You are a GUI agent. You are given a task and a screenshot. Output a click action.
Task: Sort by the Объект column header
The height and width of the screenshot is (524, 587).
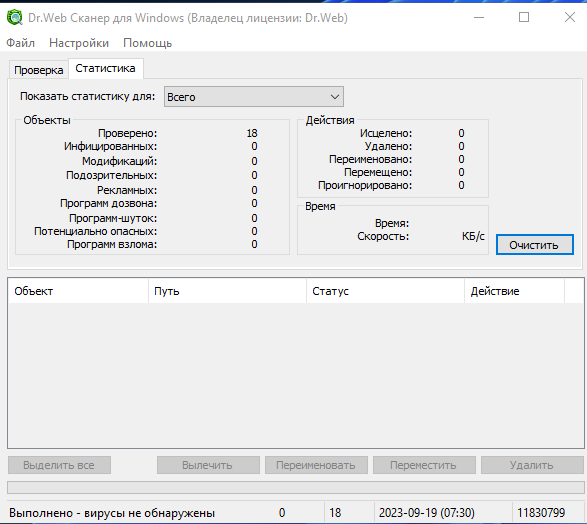tap(78, 291)
